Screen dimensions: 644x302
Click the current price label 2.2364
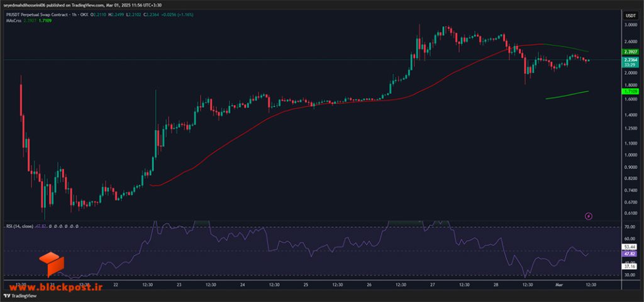(630, 60)
